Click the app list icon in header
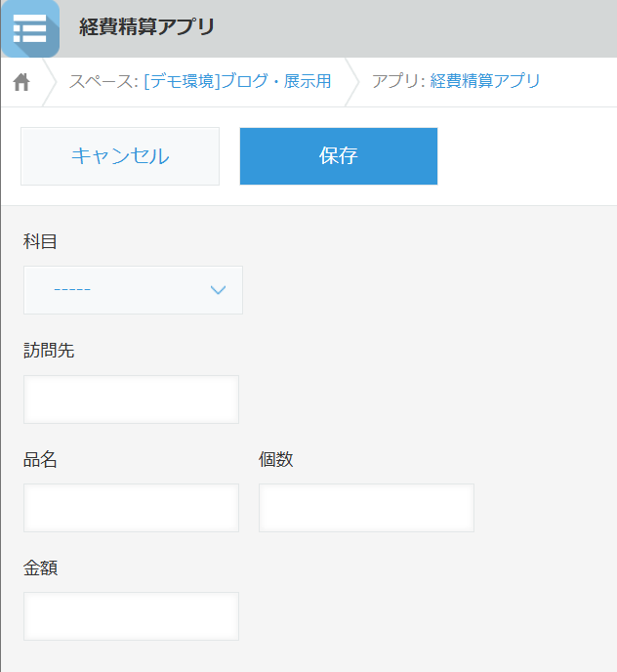 pyautogui.click(x=30, y=28)
